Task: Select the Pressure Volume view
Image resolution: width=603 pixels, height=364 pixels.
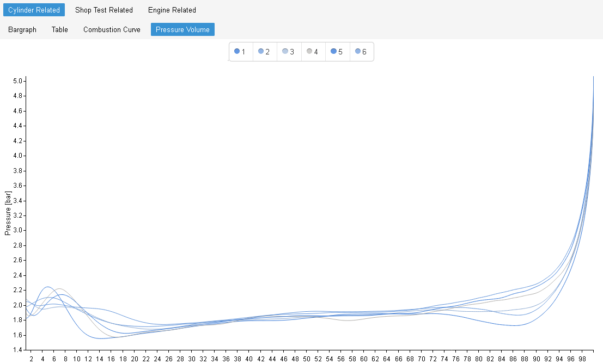Action: (x=182, y=29)
